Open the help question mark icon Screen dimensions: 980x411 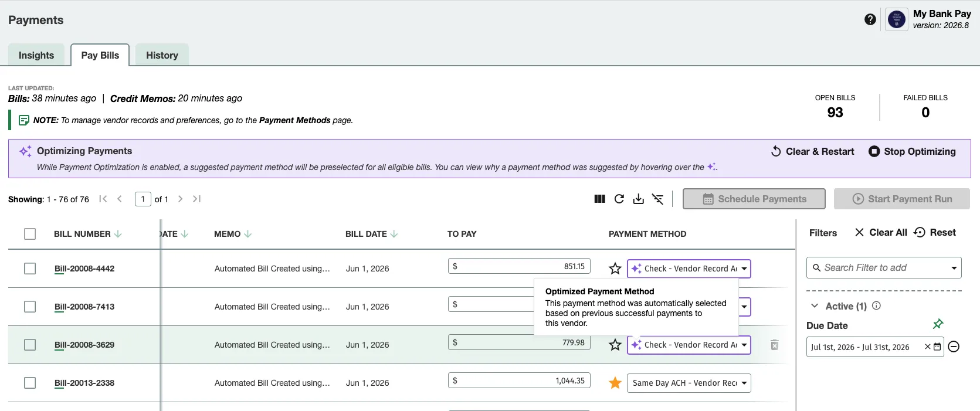870,19
